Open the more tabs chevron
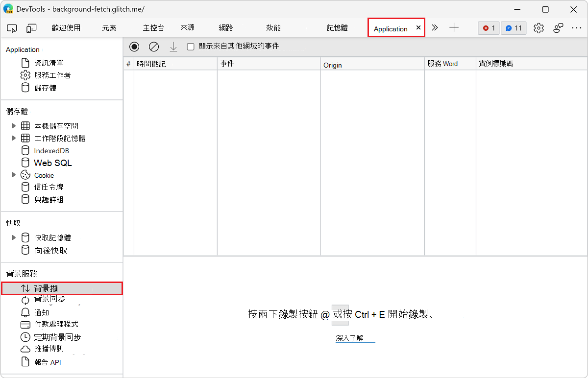Image resolution: width=588 pixels, height=378 pixels. point(435,28)
